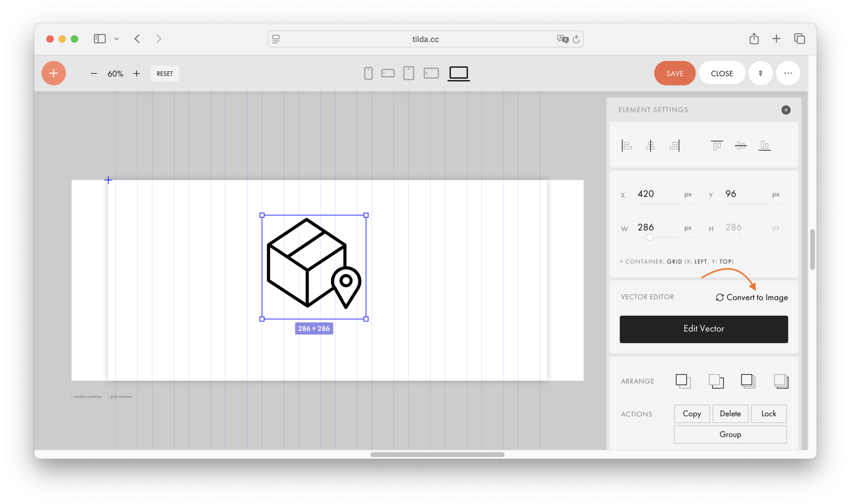Lock the selected element
The width and height of the screenshot is (851, 504).
tap(768, 414)
